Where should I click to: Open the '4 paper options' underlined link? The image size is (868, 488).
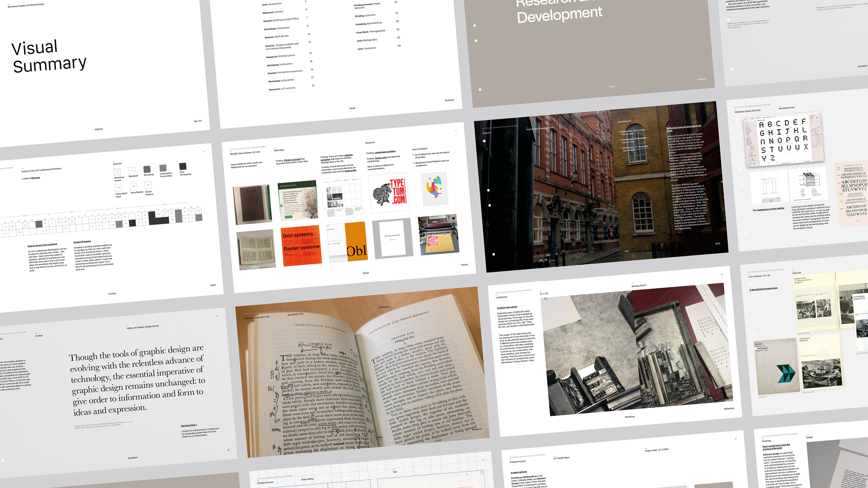519,472
